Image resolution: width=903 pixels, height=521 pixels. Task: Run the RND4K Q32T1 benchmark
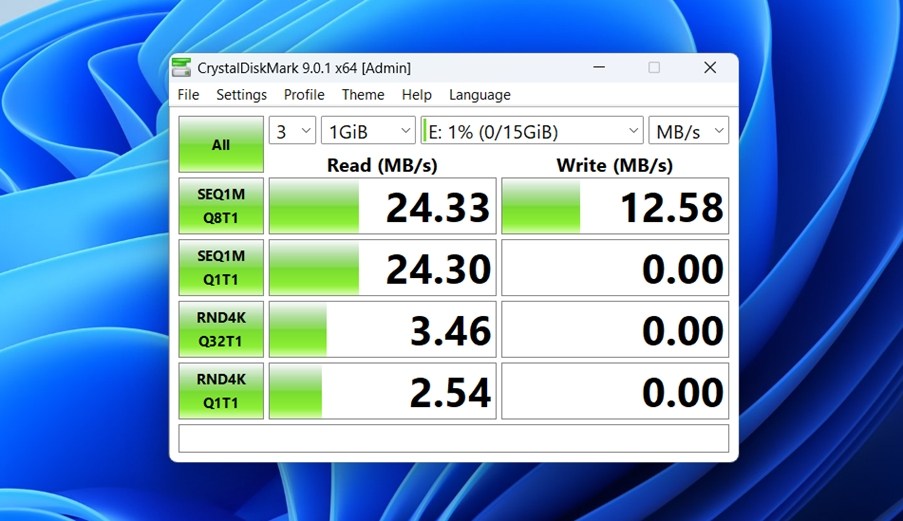coord(221,330)
